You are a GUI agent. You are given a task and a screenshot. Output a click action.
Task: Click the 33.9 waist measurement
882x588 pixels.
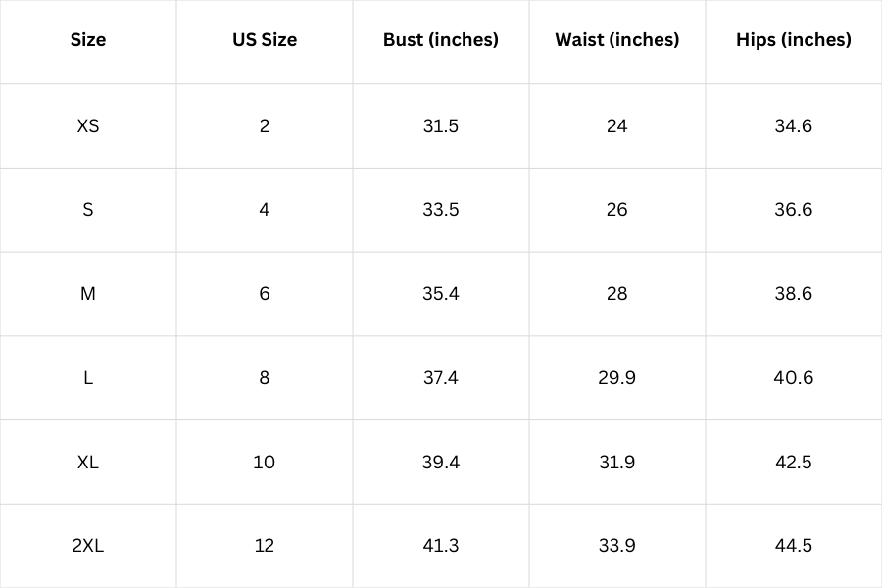pyautogui.click(x=617, y=546)
